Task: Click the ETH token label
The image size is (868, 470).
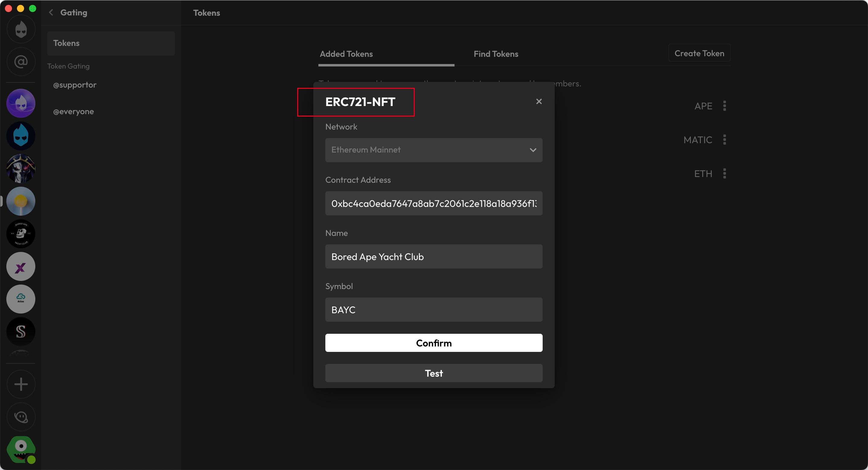Action: 703,174
